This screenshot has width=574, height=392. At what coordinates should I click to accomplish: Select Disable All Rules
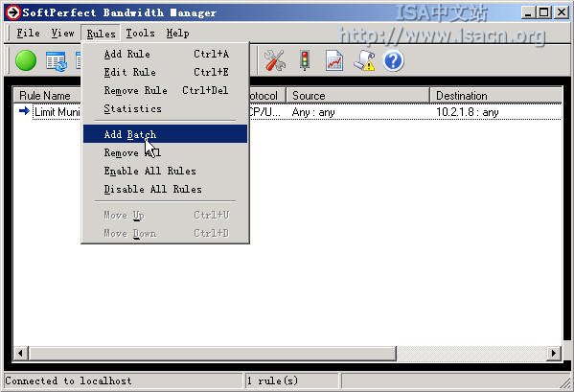[x=166, y=189]
